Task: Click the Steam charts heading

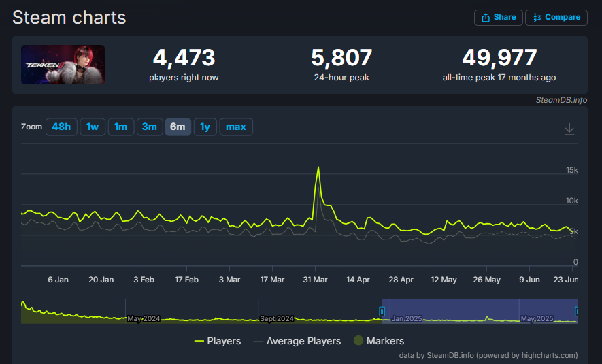Action: pos(69,18)
